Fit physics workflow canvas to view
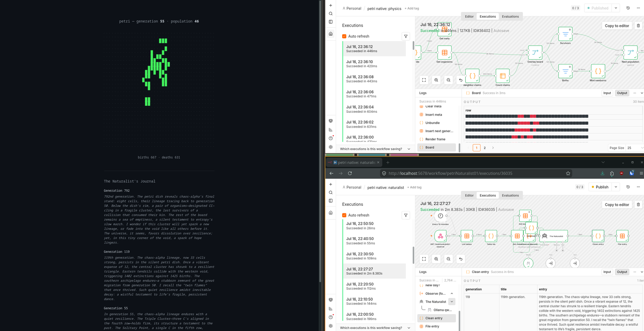Screen dimensions: 644x331 pos(424,80)
